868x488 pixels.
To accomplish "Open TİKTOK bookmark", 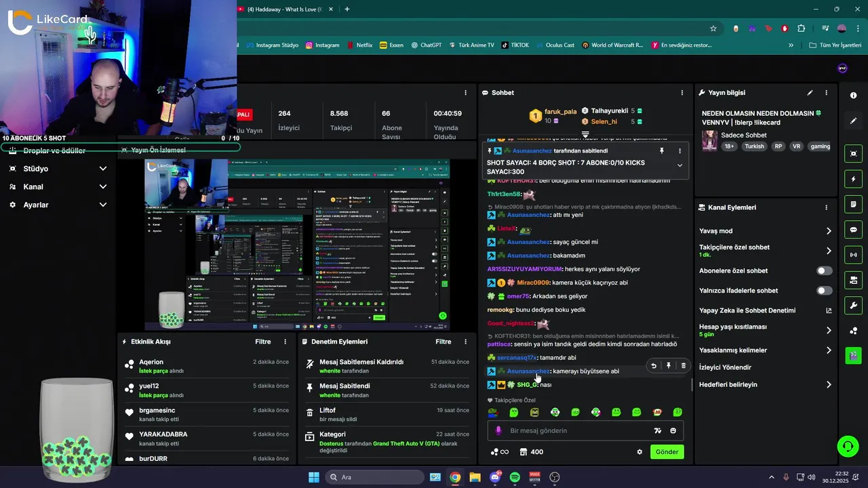I will tap(515, 45).
